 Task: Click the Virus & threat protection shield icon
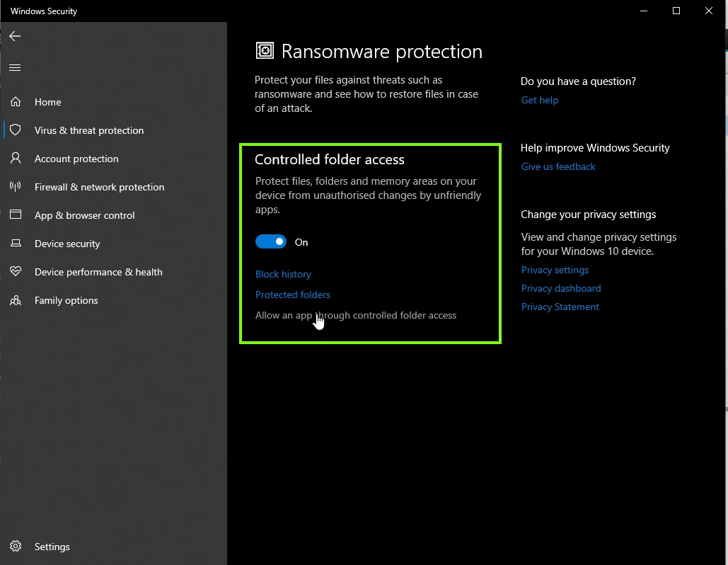pyautogui.click(x=16, y=130)
